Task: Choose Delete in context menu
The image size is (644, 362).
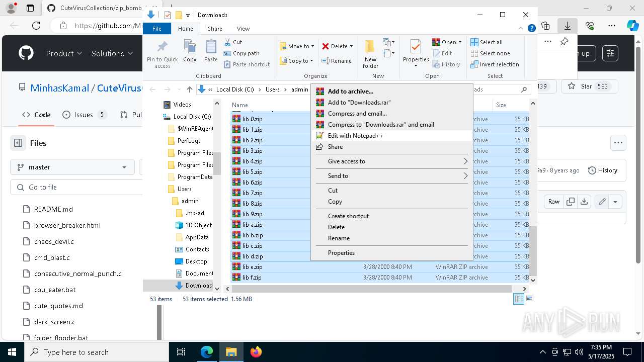Action: [391, 227]
